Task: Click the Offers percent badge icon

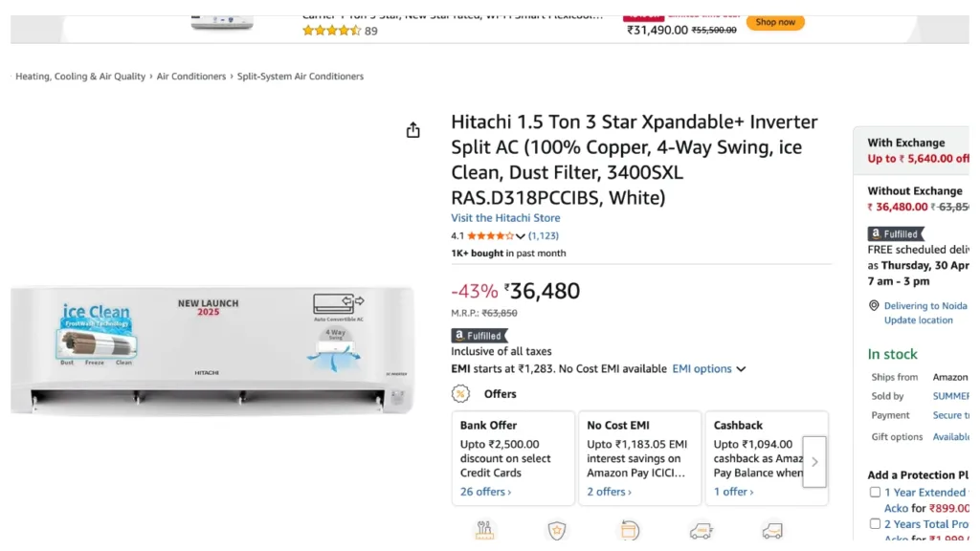Action: coord(461,394)
